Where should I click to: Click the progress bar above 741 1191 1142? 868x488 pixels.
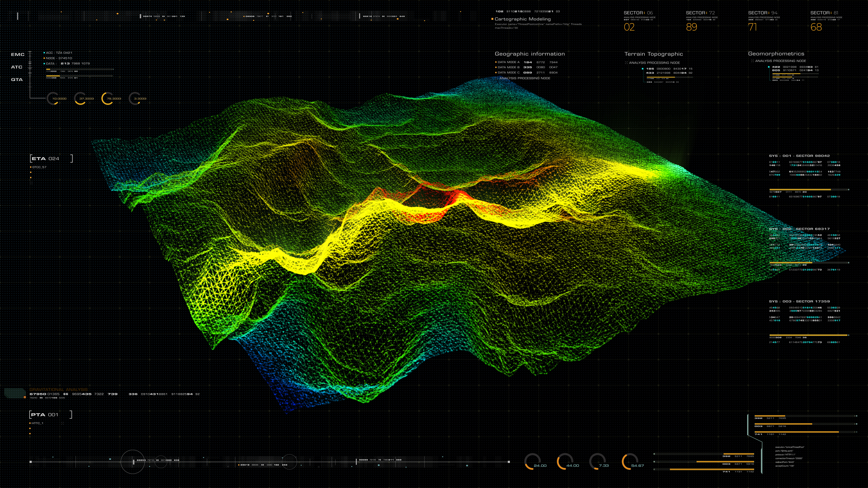804,432
